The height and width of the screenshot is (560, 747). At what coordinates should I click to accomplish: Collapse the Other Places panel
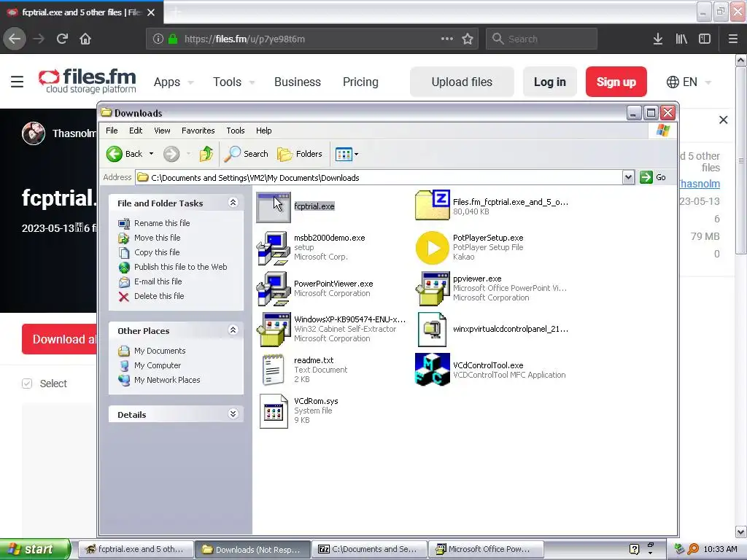(x=233, y=330)
